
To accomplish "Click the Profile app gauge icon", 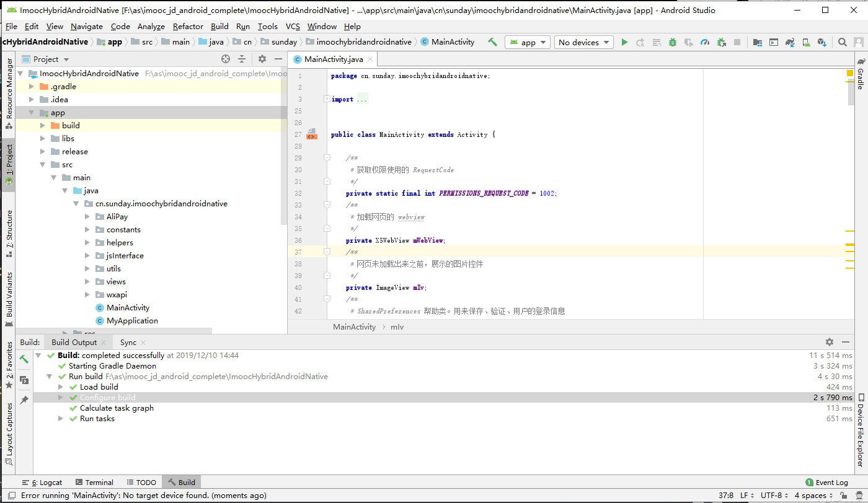I will tap(705, 42).
